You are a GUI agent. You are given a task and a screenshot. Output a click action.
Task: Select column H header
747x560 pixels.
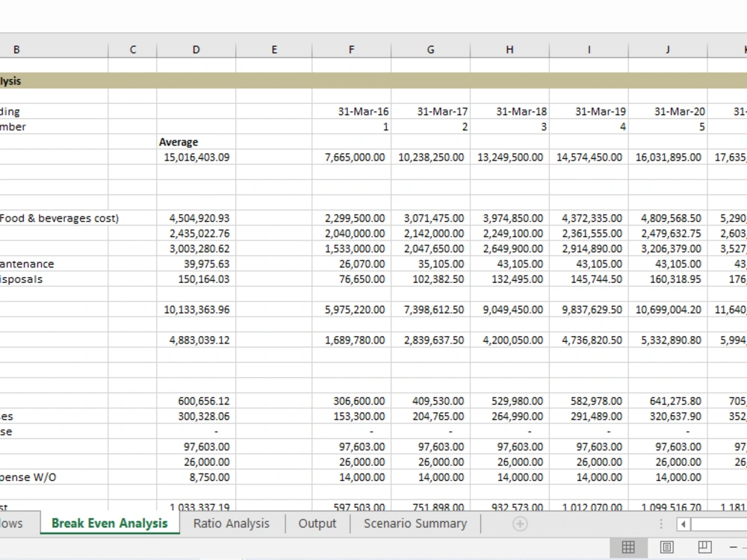coord(509,49)
